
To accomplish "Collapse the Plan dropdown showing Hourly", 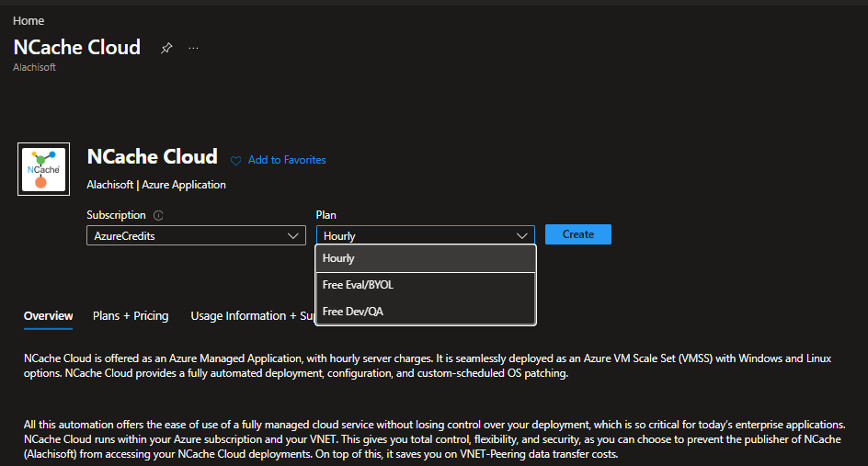I will pyautogui.click(x=425, y=235).
